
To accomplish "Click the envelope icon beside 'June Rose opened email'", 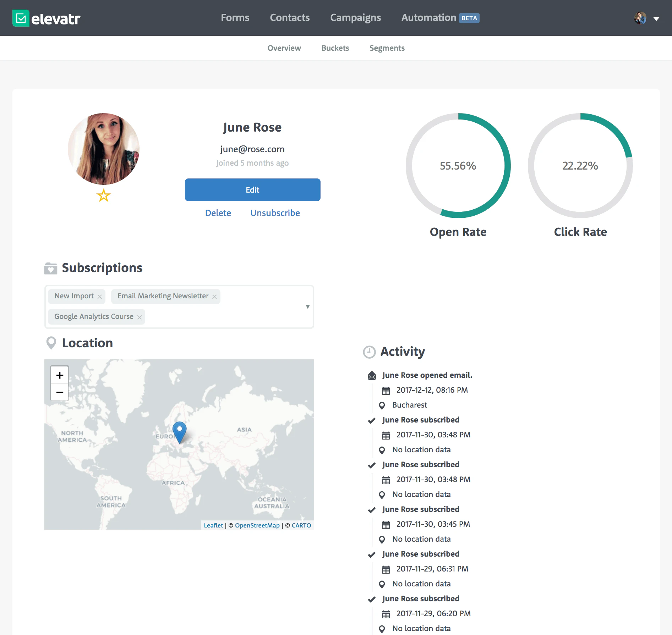I will [x=371, y=375].
